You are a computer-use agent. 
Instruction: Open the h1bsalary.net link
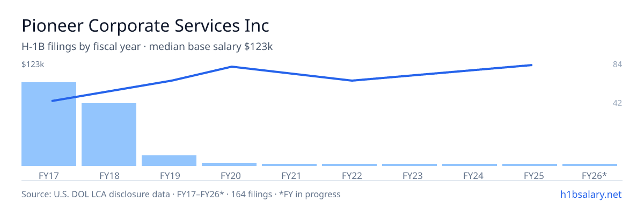point(590,194)
